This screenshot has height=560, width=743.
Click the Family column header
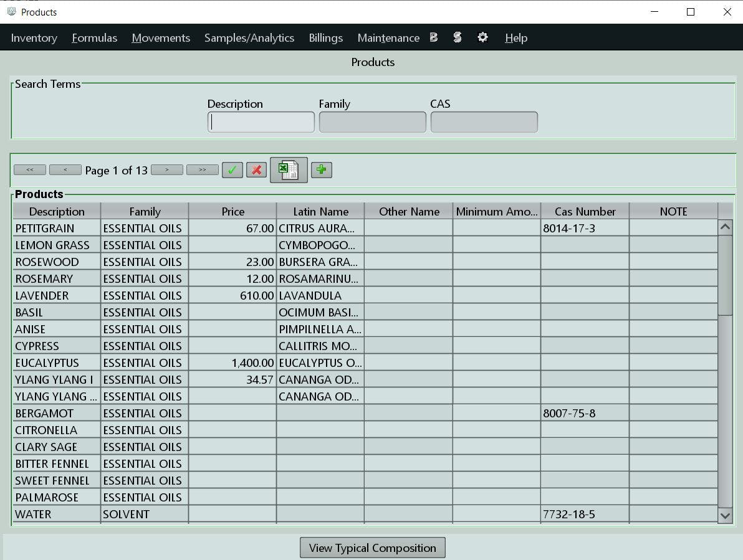point(145,211)
